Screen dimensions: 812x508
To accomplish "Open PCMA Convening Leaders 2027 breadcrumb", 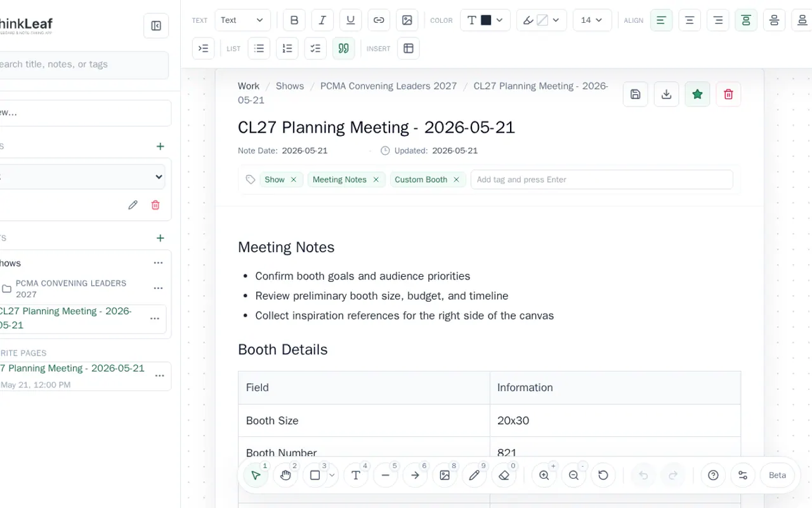I will tap(388, 86).
